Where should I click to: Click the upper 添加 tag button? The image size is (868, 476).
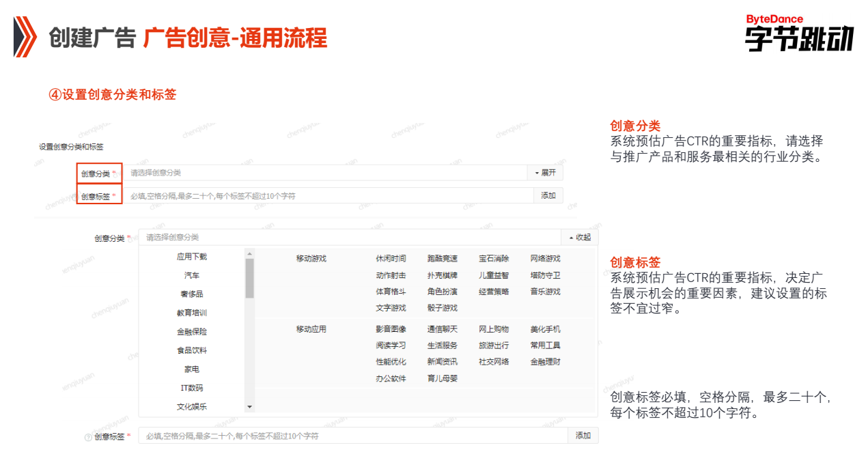coord(548,195)
